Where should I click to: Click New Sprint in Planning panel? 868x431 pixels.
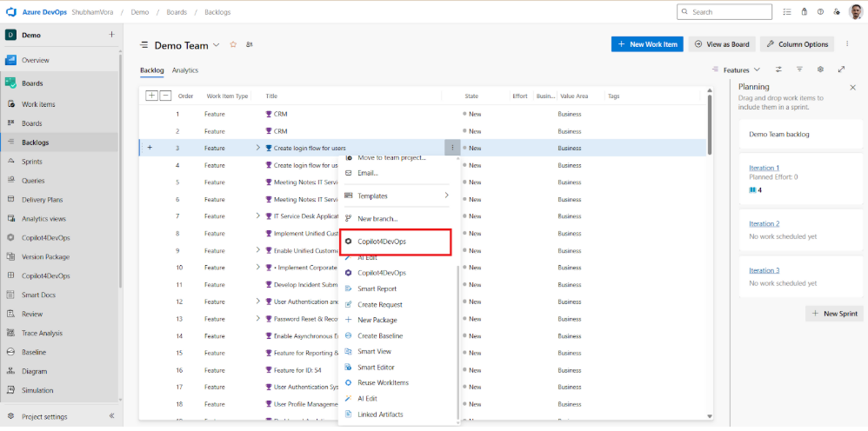click(834, 313)
